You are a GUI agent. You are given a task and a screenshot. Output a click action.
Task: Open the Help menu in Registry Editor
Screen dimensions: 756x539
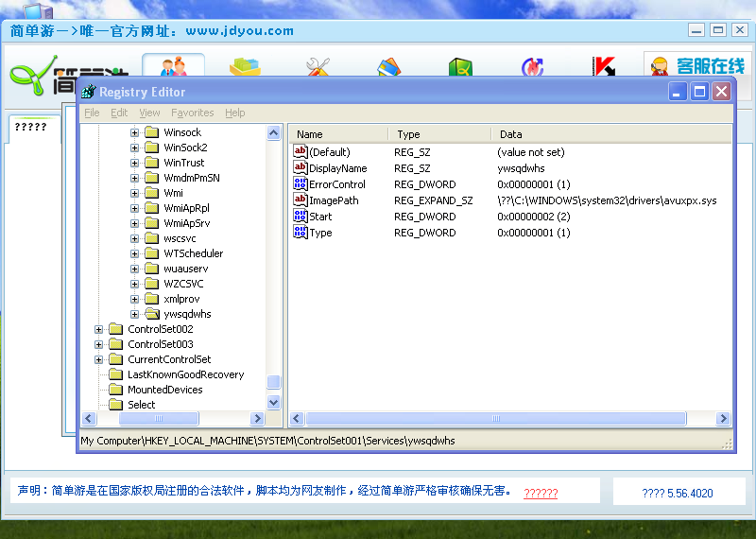(x=234, y=113)
